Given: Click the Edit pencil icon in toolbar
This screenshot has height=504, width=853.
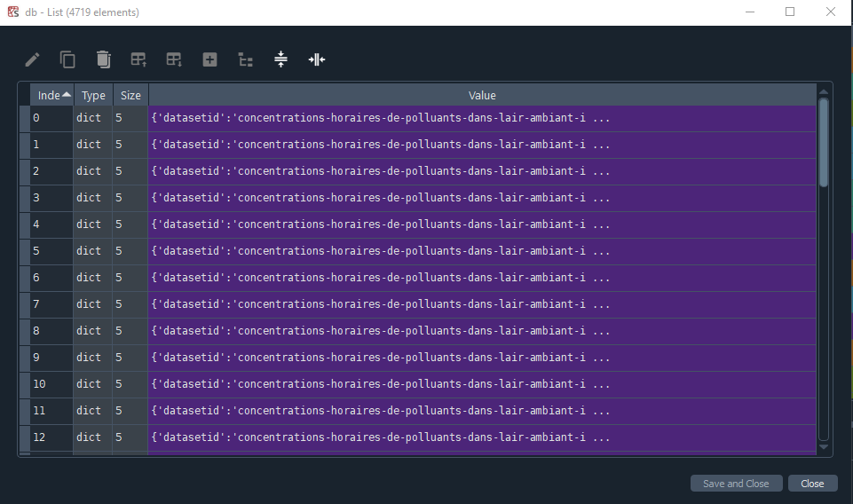Looking at the screenshot, I should 32,59.
